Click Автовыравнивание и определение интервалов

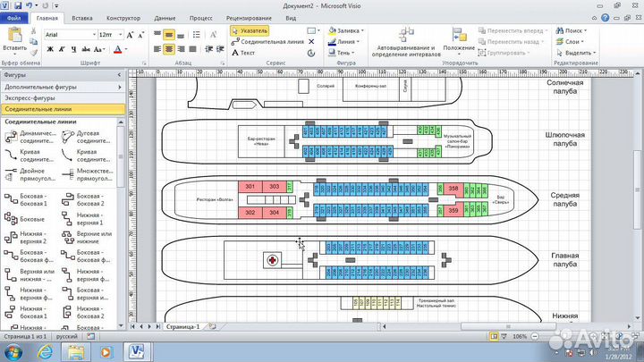point(406,43)
